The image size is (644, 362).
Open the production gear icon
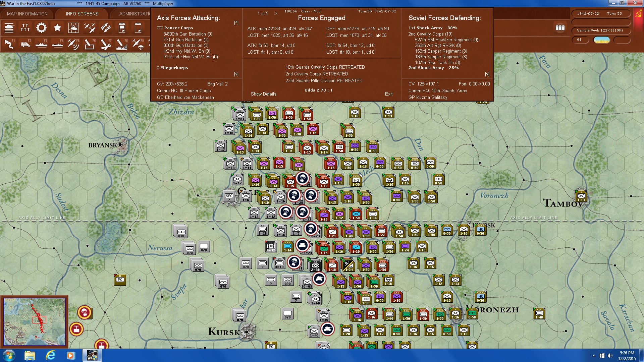point(41,28)
